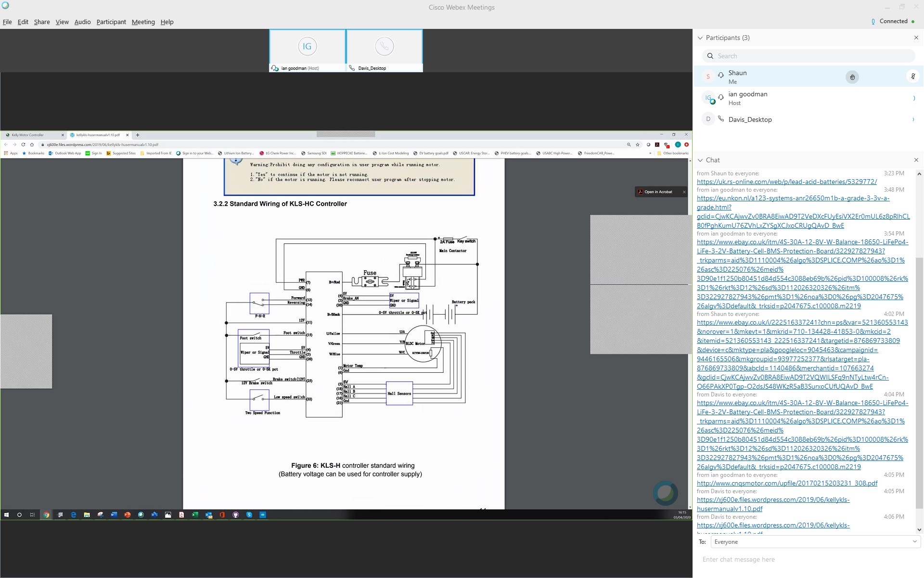Click the Webex ball icon at top left
Screen dimensions: 924x578
[5, 6]
